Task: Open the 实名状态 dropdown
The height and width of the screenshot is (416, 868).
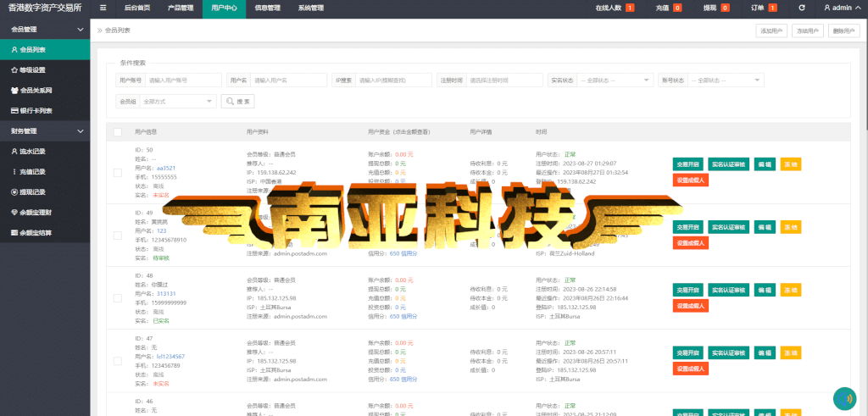Action: click(x=615, y=80)
